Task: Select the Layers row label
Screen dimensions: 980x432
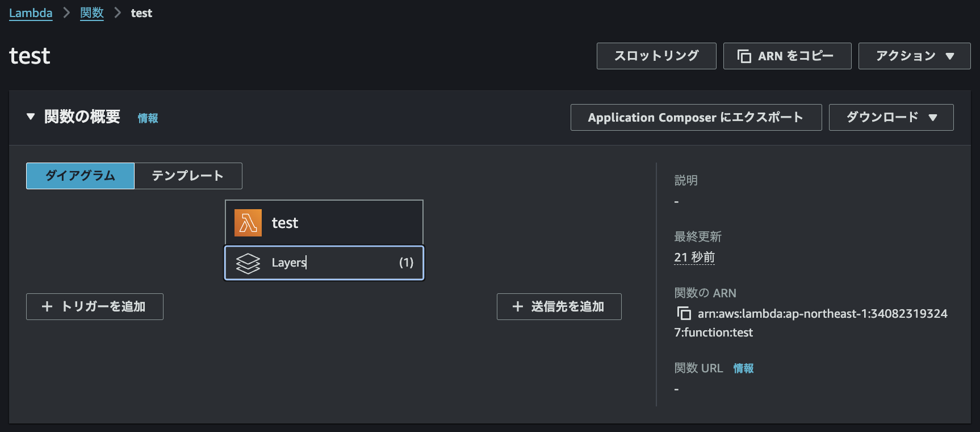Action: coord(289,263)
